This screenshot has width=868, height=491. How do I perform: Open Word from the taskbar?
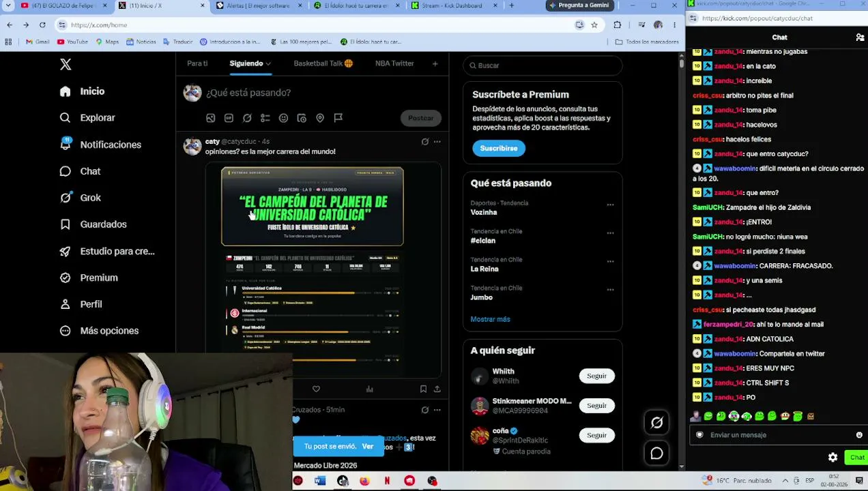point(320,481)
